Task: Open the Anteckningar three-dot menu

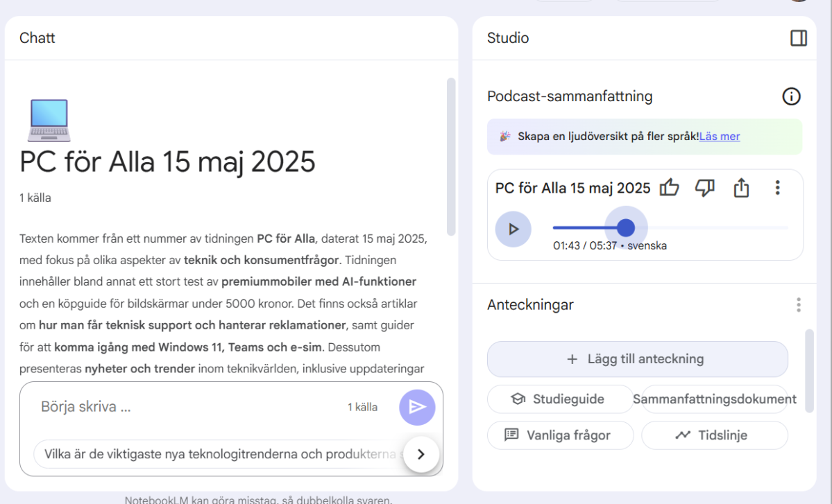Action: point(799,305)
